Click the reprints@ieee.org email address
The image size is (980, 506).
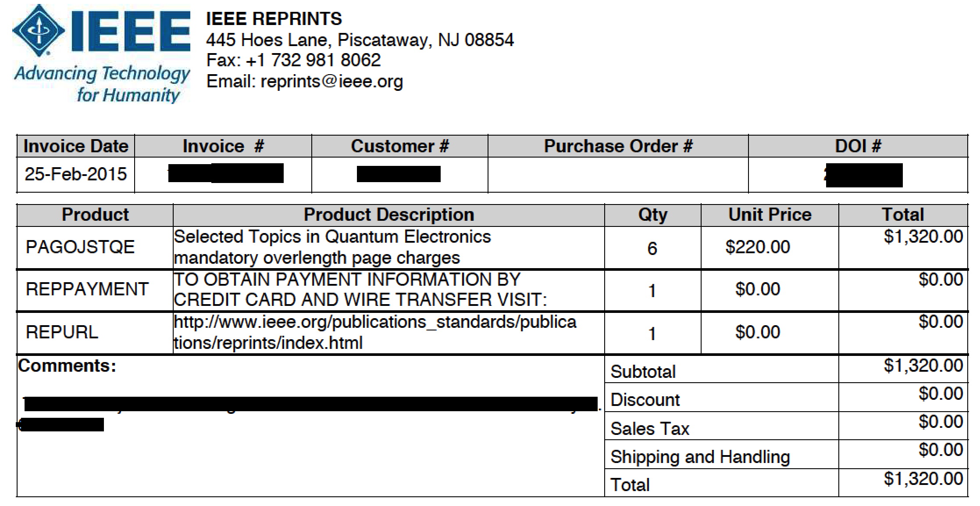pos(331,82)
